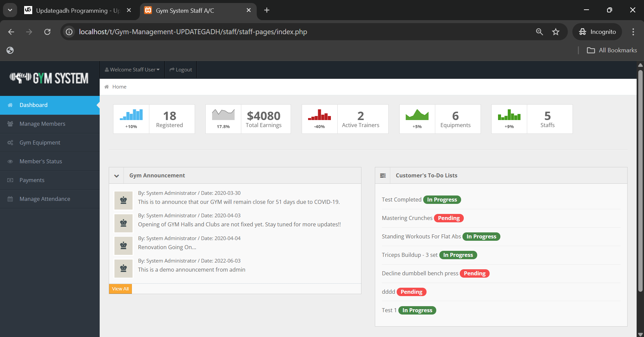Viewport: 644px width, 337px height.
Task: Click the avatar of the 2022-06-03 announcement
Action: click(123, 268)
